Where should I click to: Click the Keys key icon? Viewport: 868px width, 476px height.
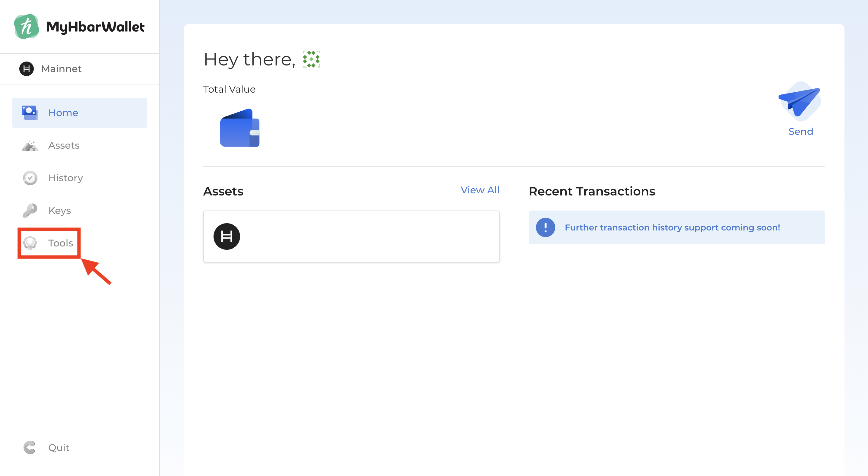tap(30, 210)
